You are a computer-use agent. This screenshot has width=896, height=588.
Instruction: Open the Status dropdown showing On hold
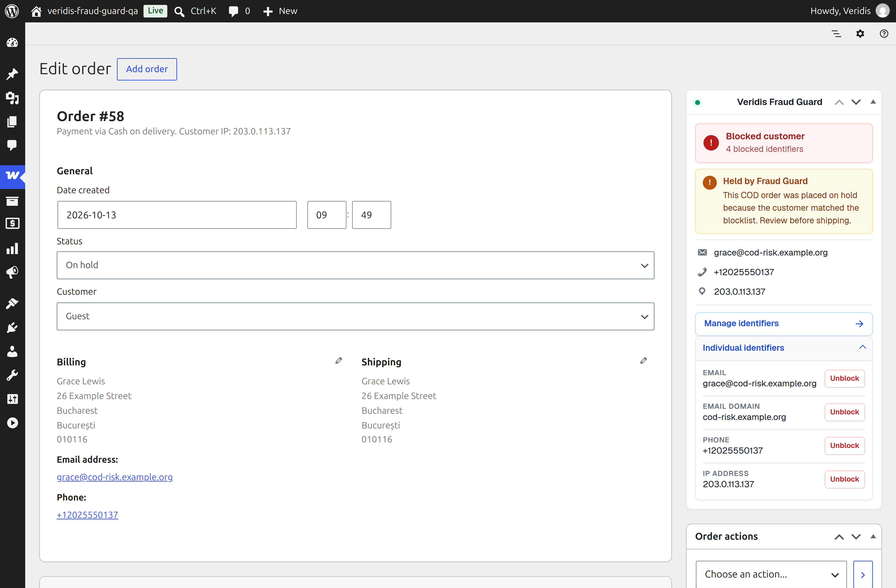click(x=355, y=265)
